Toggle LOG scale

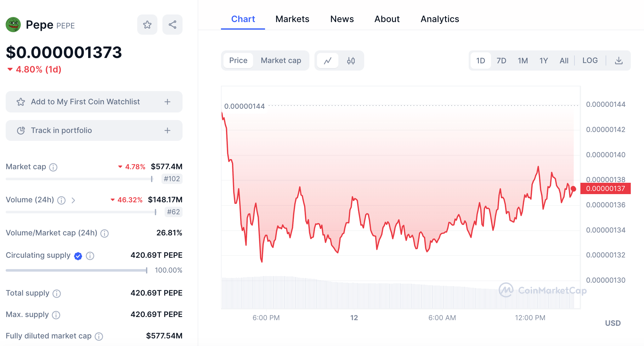coord(590,61)
